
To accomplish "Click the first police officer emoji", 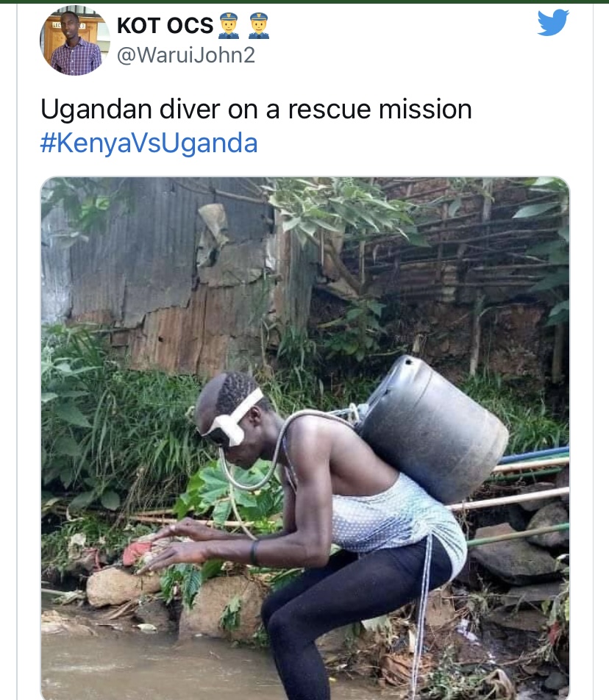I will coord(229,26).
